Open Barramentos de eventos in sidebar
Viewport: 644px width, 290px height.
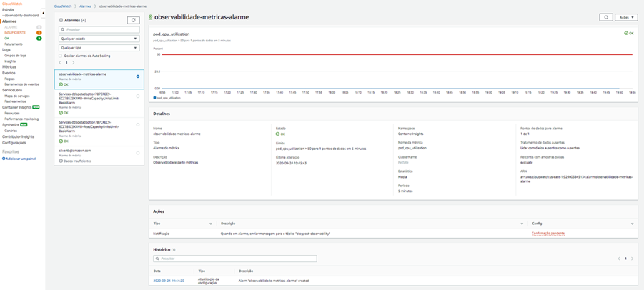(x=21, y=84)
